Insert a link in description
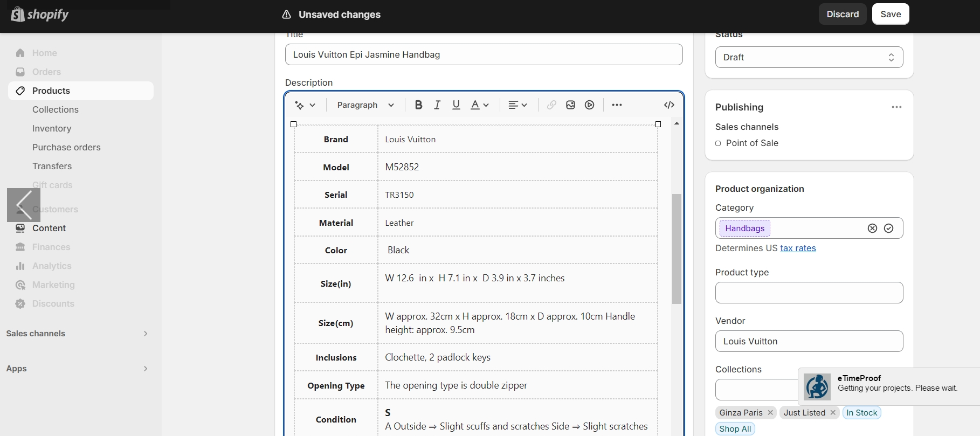 (551, 105)
